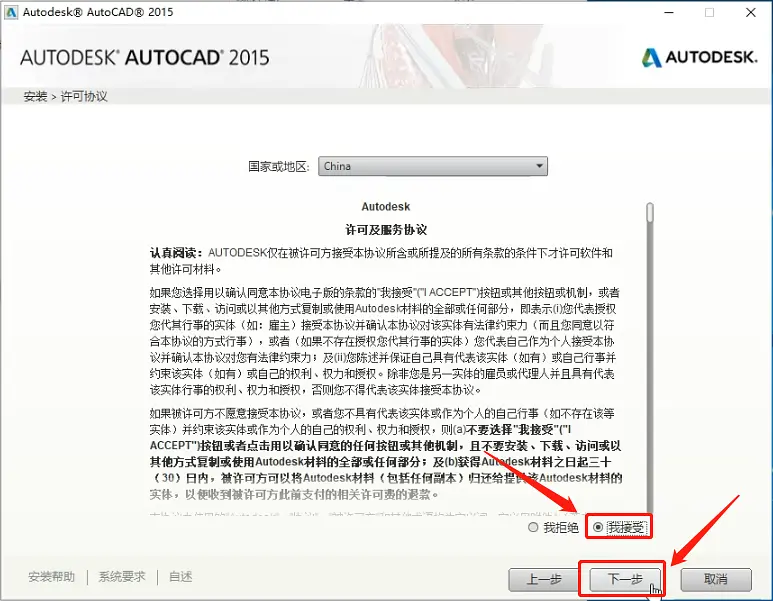Screen dimensions: 773x601
Task: Select the 我接受 (I Accept) radio button
Action: point(597,527)
